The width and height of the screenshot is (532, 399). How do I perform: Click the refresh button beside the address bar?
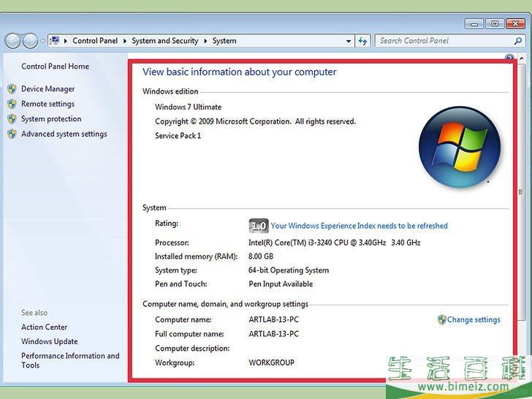coord(362,41)
